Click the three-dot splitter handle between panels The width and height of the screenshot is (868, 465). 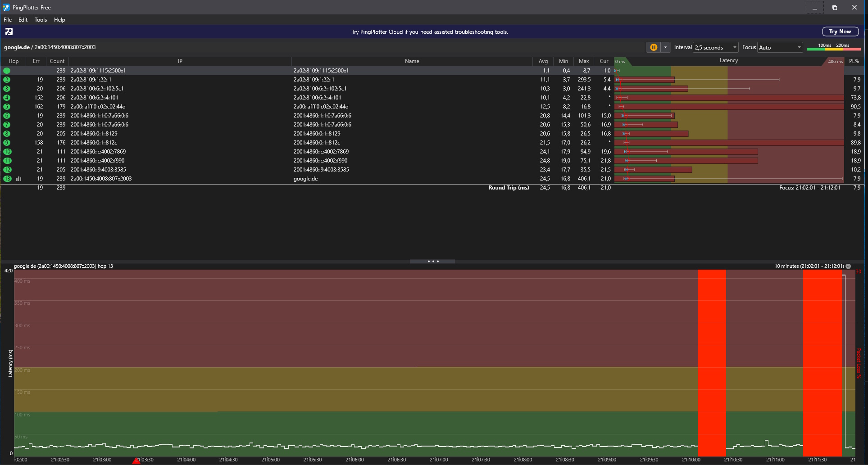(x=433, y=261)
